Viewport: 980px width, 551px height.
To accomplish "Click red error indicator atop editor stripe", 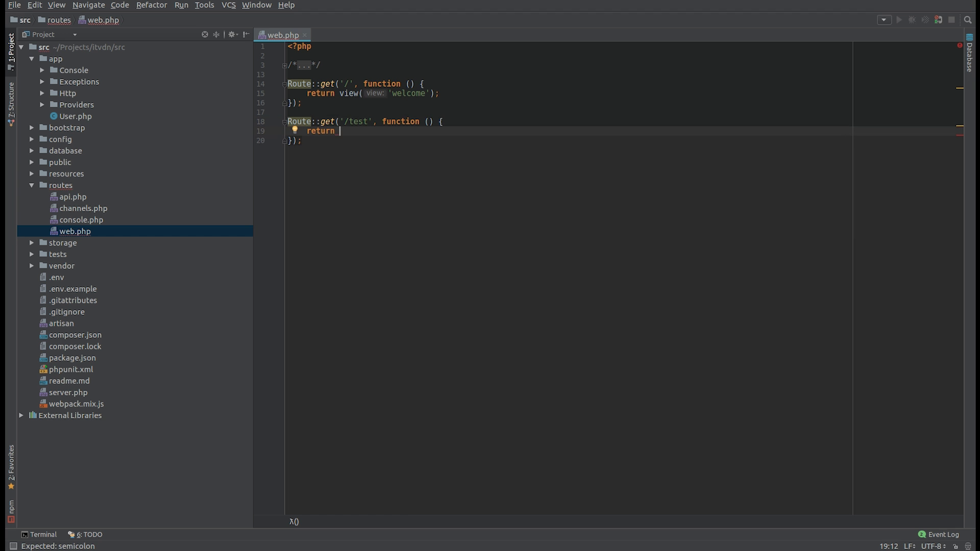I will tap(960, 45).
